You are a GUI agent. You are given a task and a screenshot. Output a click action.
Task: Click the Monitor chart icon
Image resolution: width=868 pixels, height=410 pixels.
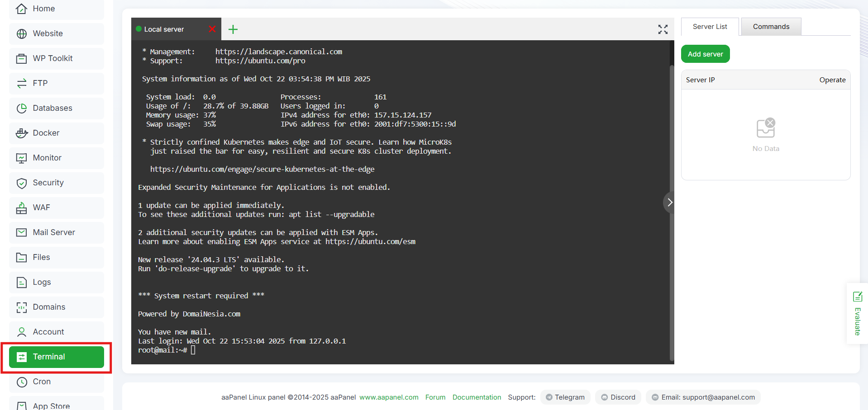(x=21, y=158)
